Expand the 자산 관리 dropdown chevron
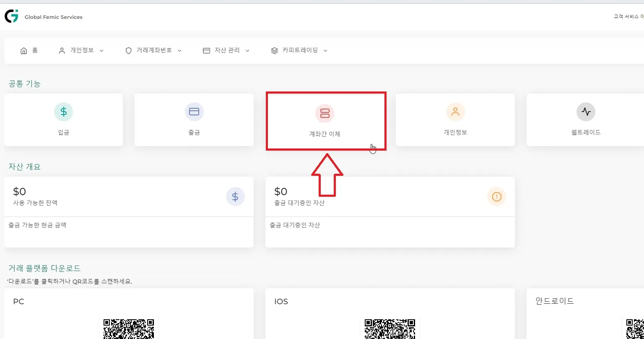The image size is (644, 339). click(x=247, y=51)
